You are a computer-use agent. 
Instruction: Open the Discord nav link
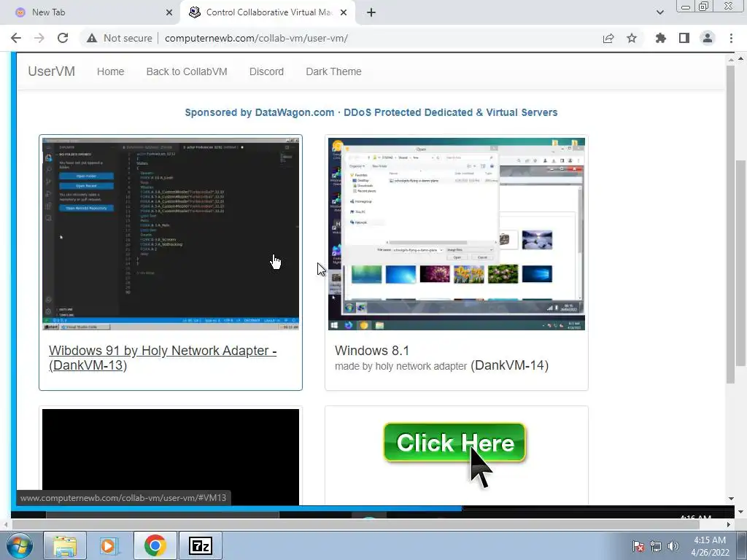[266, 71]
